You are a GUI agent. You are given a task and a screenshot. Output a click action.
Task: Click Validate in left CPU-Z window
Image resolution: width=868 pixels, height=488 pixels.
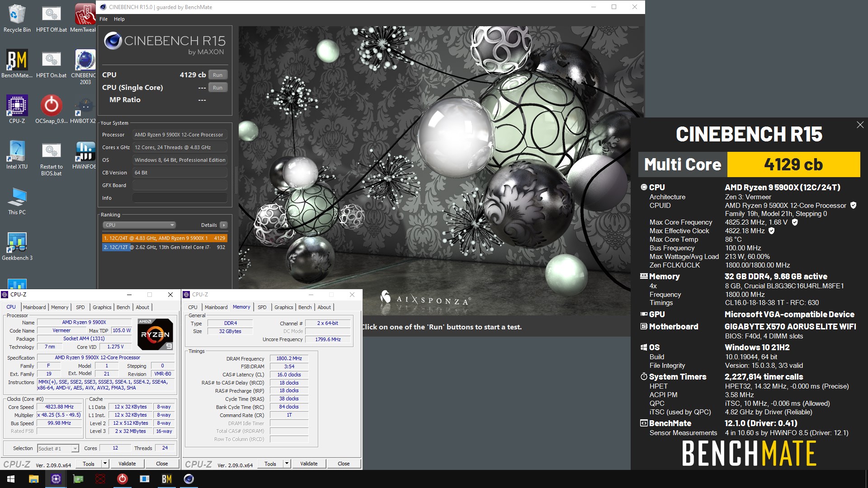click(x=127, y=464)
